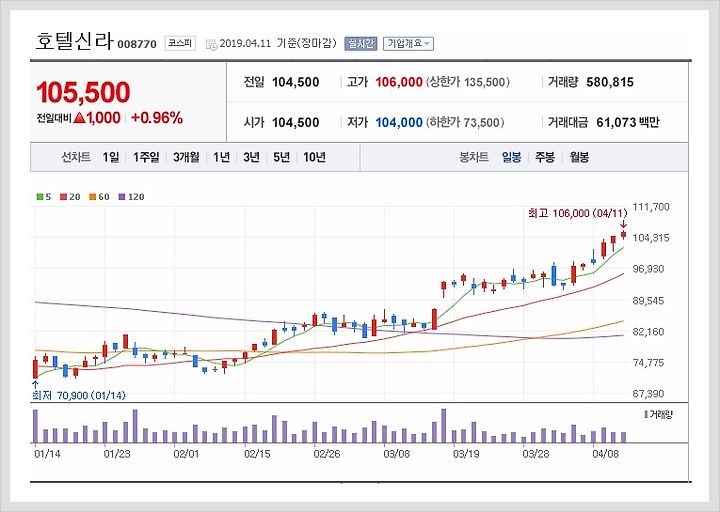The height and width of the screenshot is (512, 720).
Task: Click the 실시간 realtime button
Action: coord(360,44)
